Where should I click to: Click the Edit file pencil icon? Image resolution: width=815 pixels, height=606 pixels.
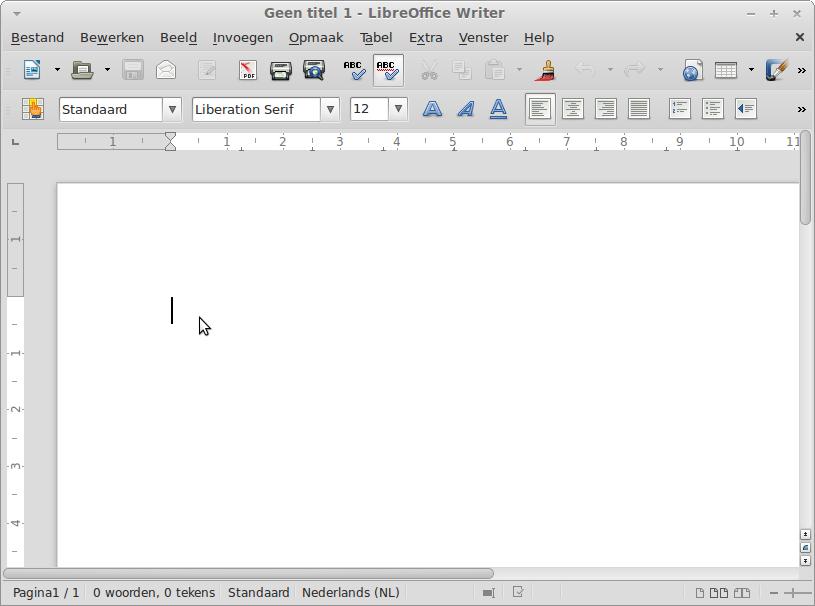point(207,70)
